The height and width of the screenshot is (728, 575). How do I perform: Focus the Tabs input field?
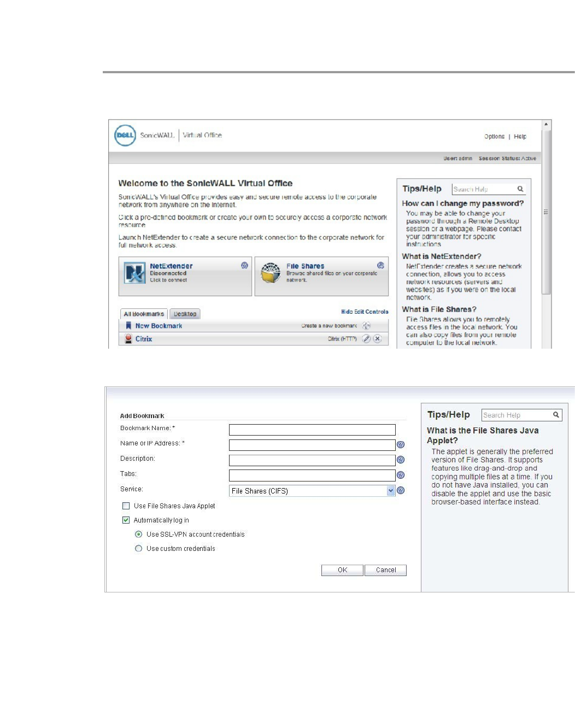click(x=312, y=475)
